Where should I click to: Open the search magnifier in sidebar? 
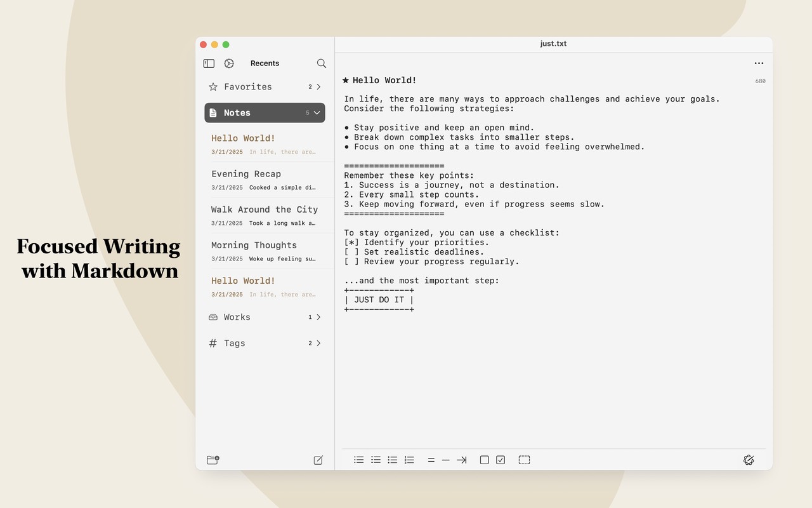pyautogui.click(x=322, y=63)
